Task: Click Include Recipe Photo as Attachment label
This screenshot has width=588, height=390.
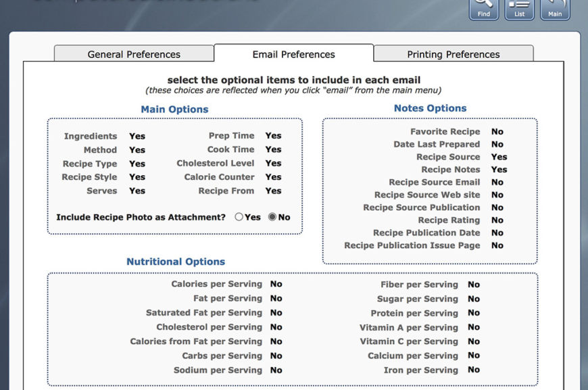Action: click(141, 217)
